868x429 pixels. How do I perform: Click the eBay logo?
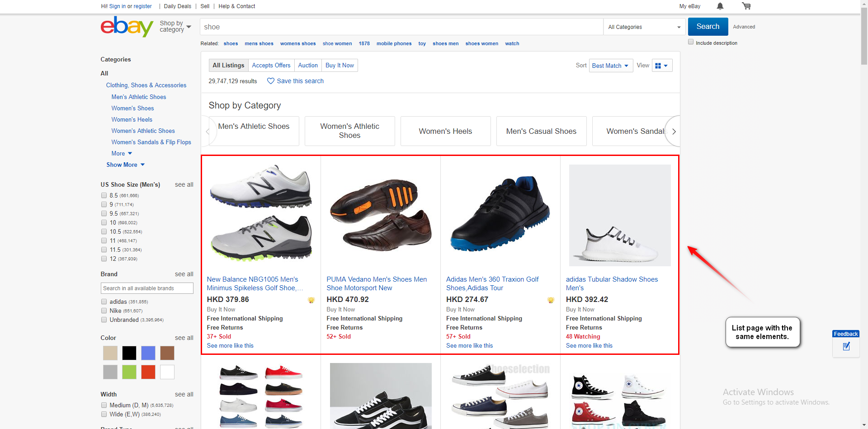point(127,26)
